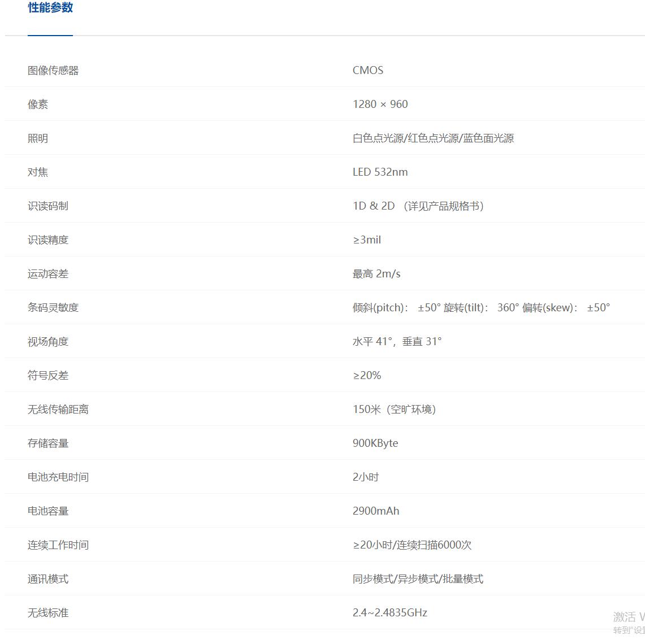Select the 900KByte storage value
The width and height of the screenshot is (645, 644).
375,443
